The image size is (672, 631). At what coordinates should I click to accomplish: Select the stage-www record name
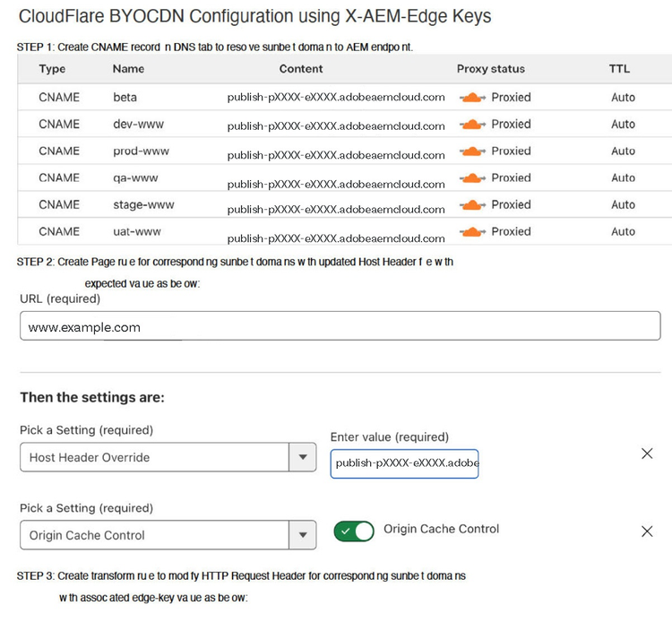click(143, 204)
